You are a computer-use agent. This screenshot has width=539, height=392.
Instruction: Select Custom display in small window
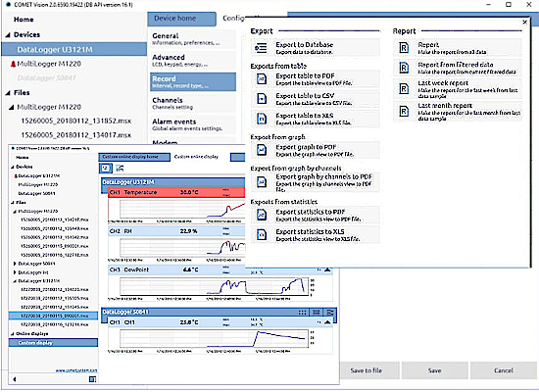53,343
